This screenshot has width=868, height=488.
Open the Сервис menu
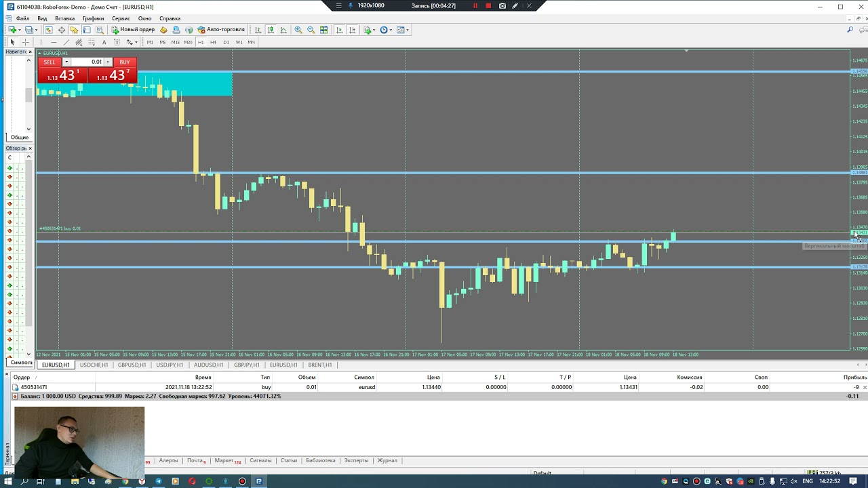[121, 18]
